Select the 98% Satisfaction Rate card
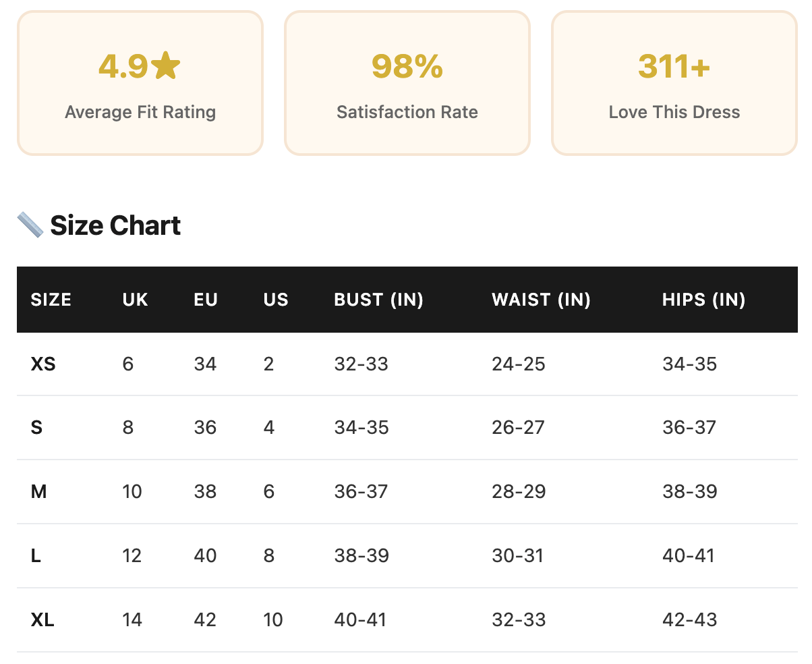The image size is (812, 664). pos(407,83)
